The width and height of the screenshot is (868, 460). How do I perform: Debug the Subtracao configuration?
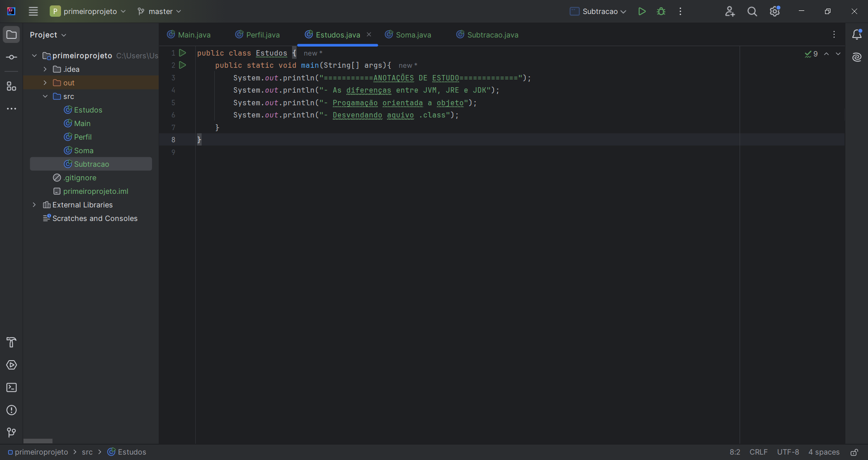point(661,11)
